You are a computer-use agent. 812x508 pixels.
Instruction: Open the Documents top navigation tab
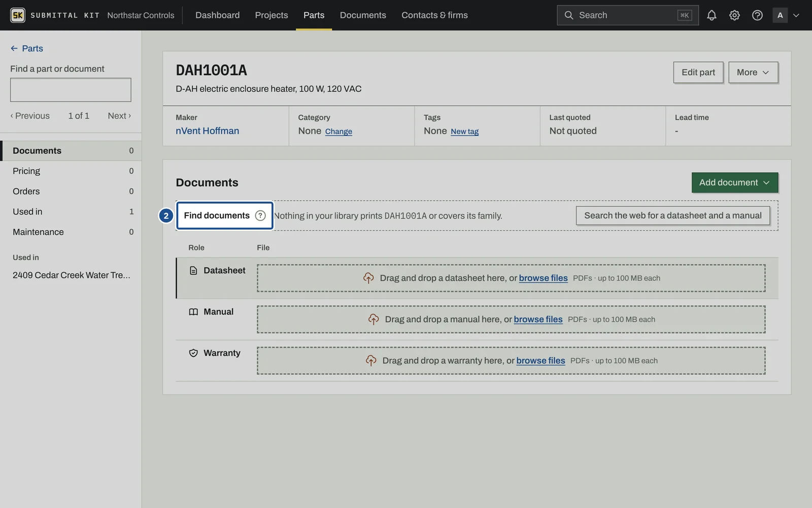point(363,15)
